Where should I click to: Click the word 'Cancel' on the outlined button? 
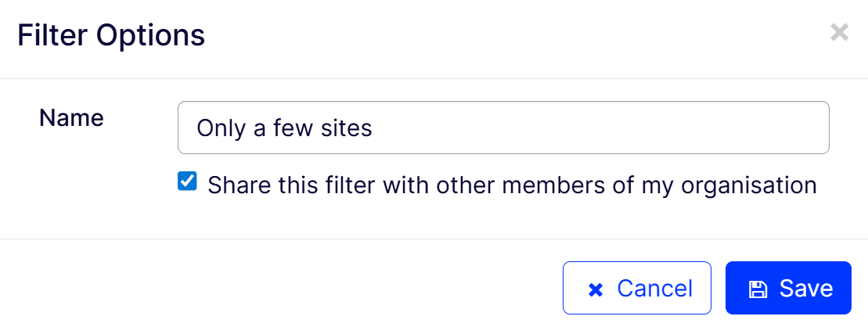pyautogui.click(x=654, y=289)
